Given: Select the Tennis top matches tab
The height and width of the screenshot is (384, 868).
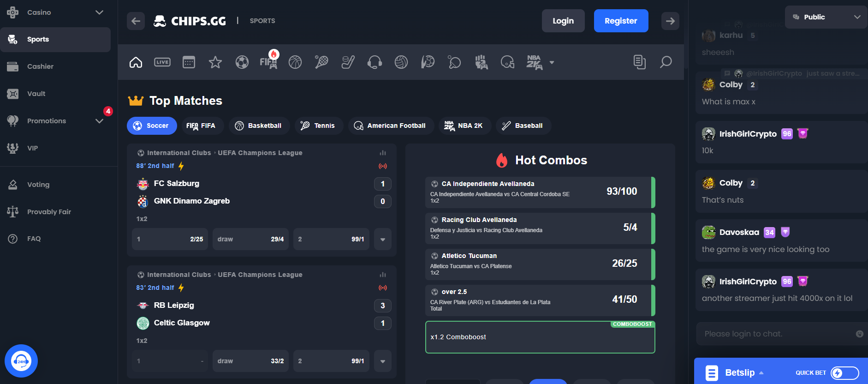Looking at the screenshot, I should pos(319,126).
